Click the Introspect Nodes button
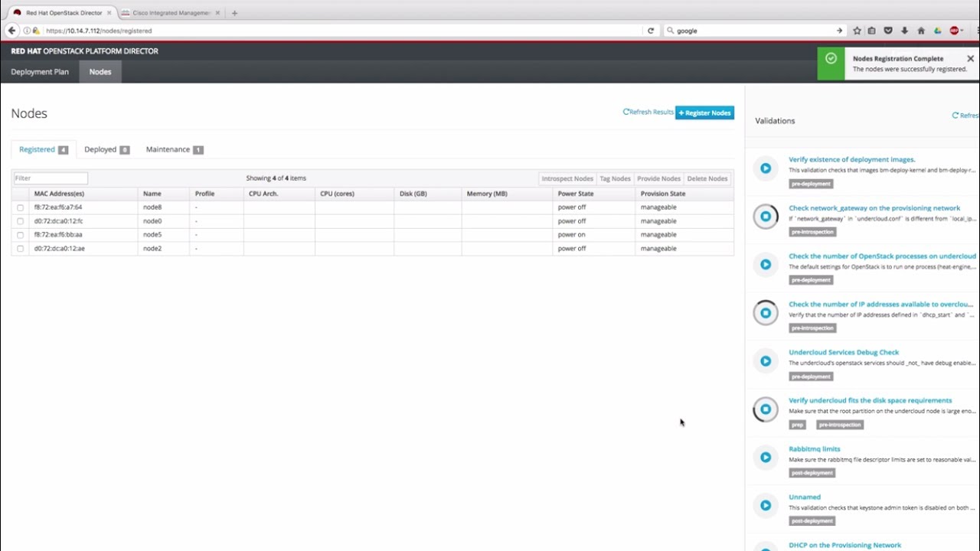This screenshot has height=551, width=980. pos(567,178)
